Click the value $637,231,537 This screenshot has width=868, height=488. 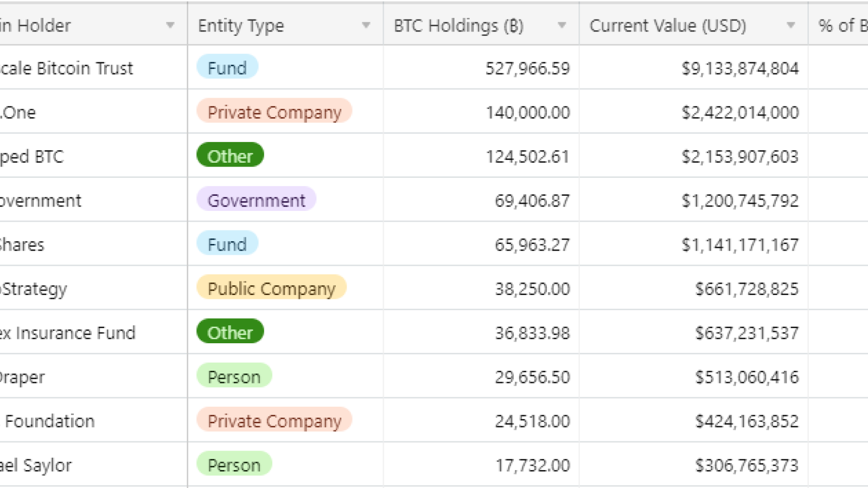pyautogui.click(x=747, y=333)
